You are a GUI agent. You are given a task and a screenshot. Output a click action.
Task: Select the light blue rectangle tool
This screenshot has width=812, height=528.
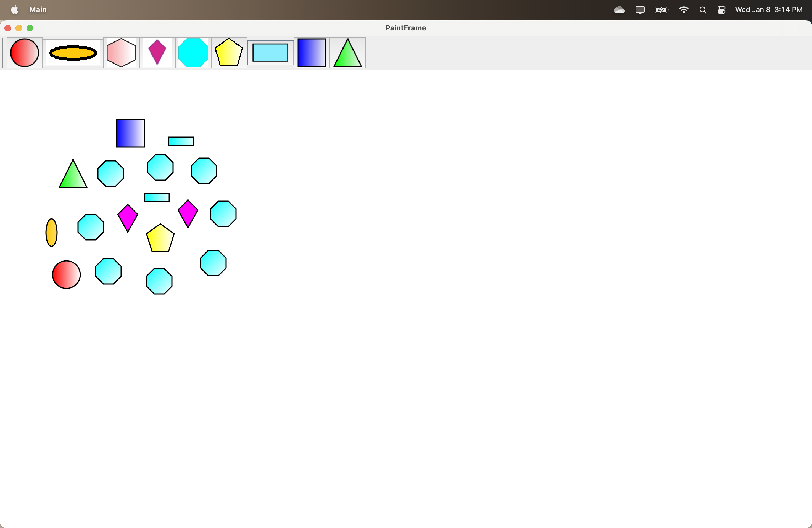click(x=270, y=53)
